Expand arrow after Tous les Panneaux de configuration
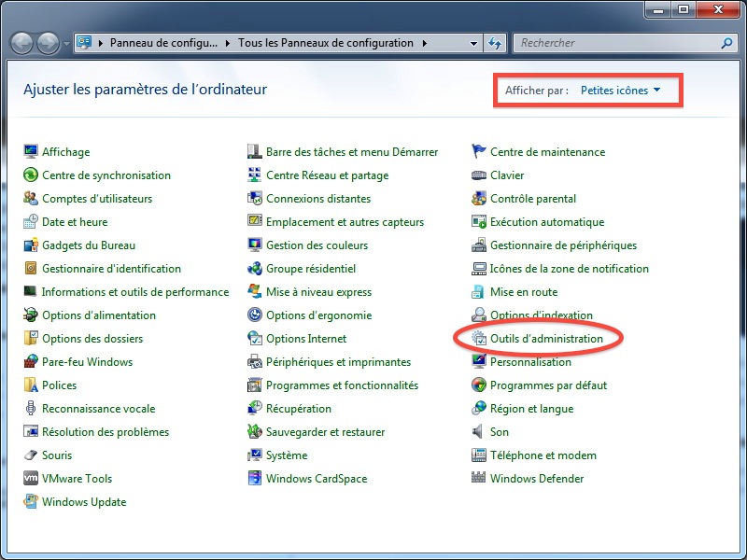Viewport: 747px width, 560px height. pyautogui.click(x=425, y=43)
